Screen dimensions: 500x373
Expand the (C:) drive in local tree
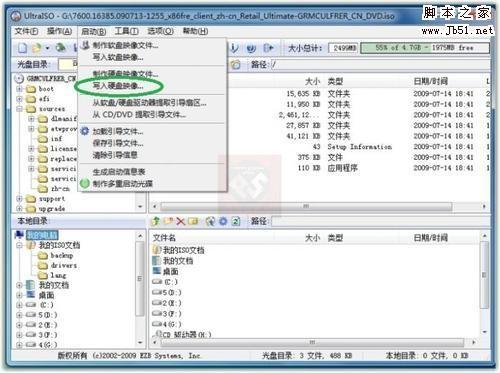tap(19, 305)
